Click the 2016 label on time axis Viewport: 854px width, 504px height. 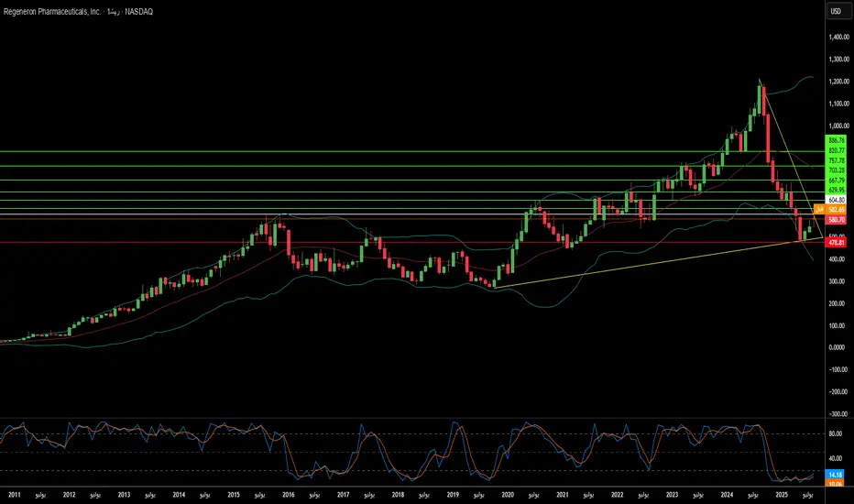click(289, 495)
